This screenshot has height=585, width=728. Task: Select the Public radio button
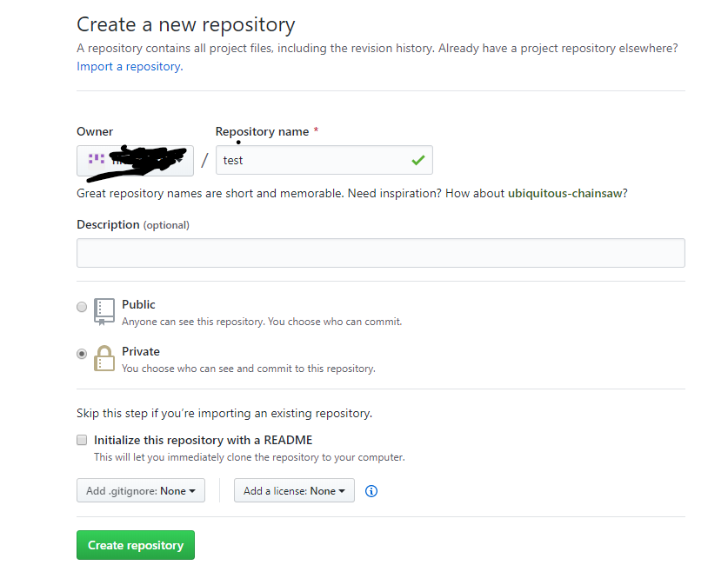point(82,307)
